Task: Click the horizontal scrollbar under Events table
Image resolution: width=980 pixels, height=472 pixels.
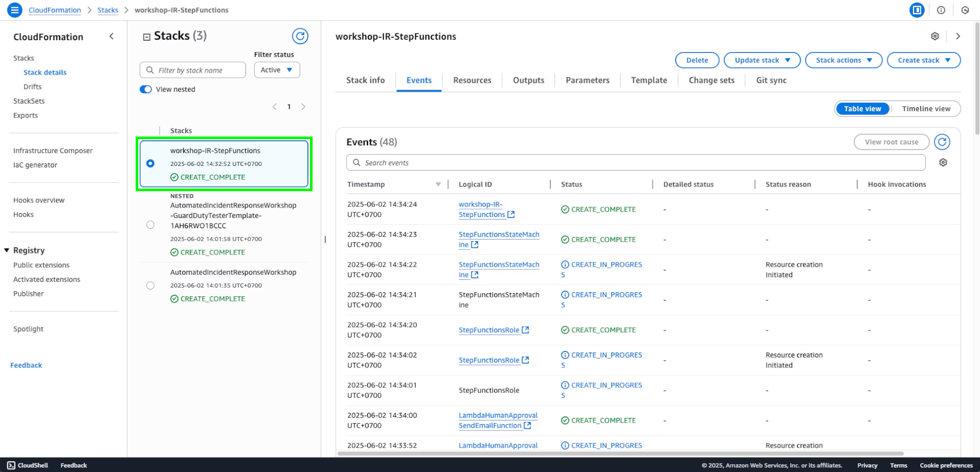Action: 620,453
